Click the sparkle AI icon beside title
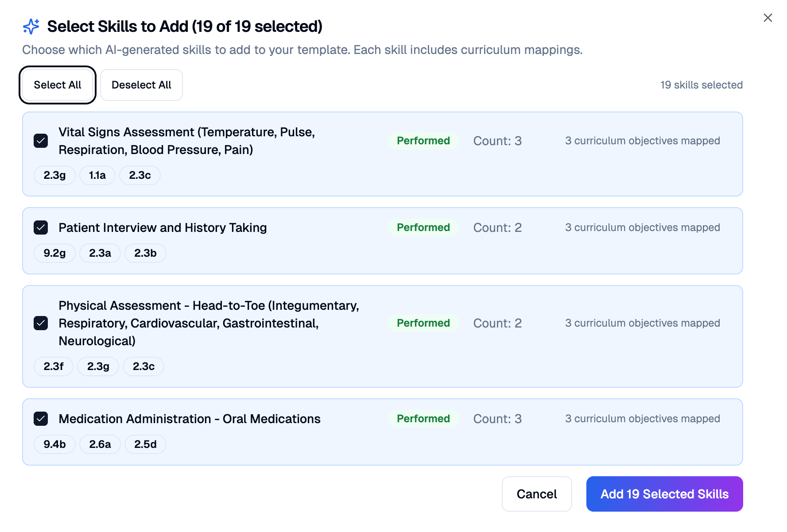Viewport: 787px width, 532px height. click(x=31, y=27)
